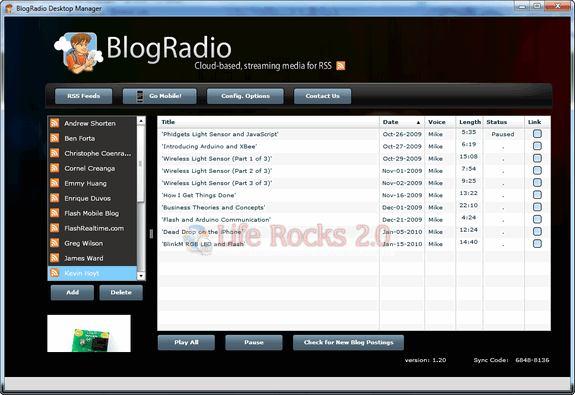Click the Play All button
The width and height of the screenshot is (575, 395).
coord(186,343)
